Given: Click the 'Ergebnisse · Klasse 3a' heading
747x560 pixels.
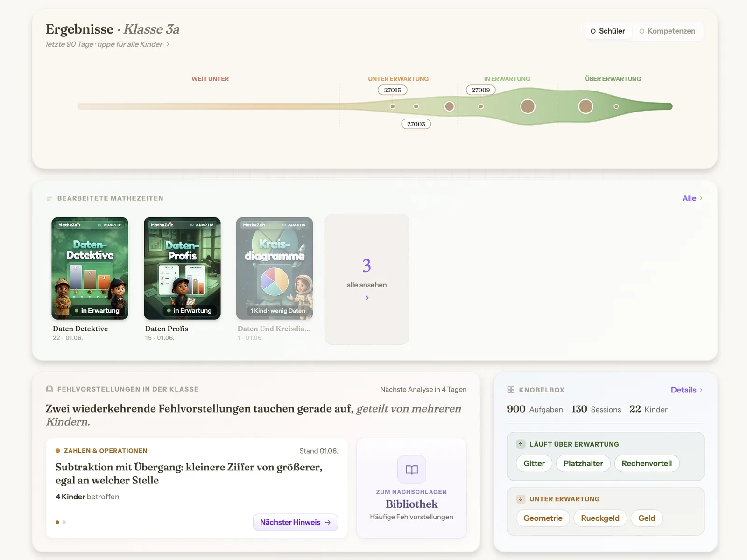Looking at the screenshot, I should (113, 29).
